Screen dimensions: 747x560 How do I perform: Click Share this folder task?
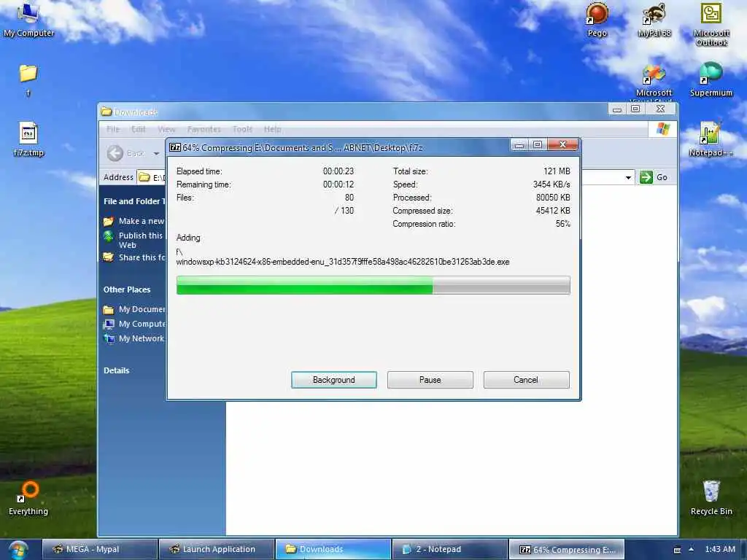(x=135, y=257)
